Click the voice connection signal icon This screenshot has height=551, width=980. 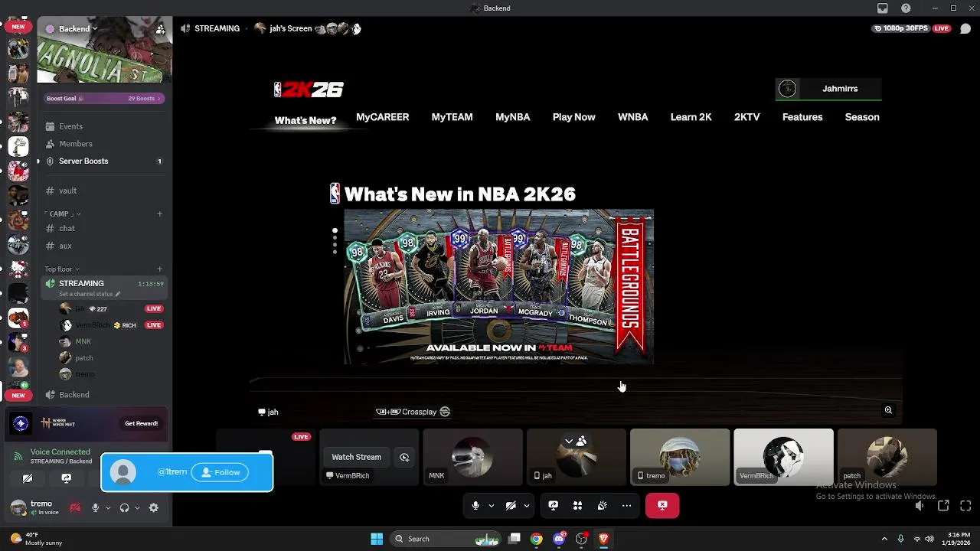click(17, 456)
